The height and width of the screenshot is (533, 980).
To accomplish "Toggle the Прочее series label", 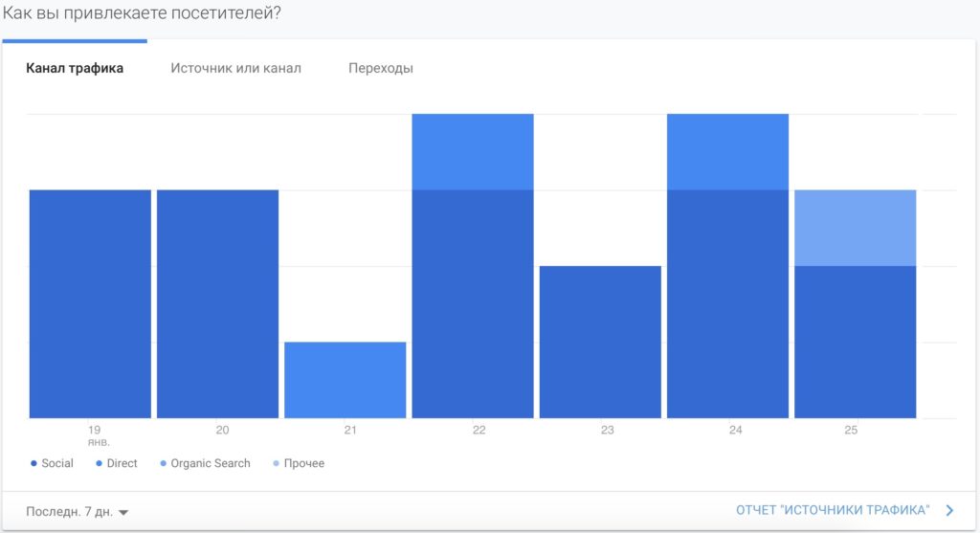I will pyautogui.click(x=303, y=464).
